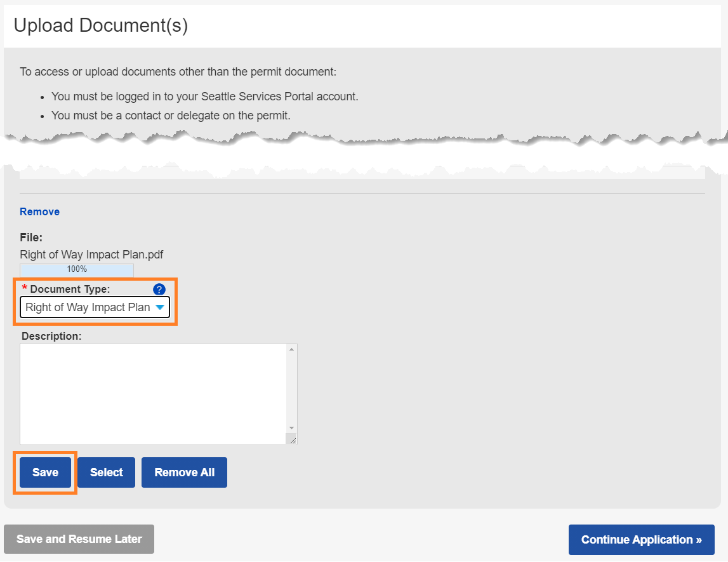Click the Description field label
The width and height of the screenshot is (728, 562).
coord(51,336)
